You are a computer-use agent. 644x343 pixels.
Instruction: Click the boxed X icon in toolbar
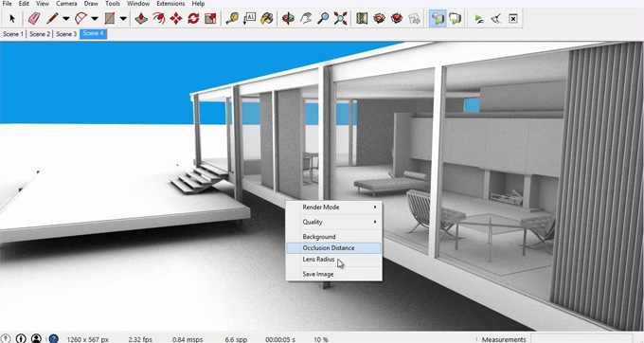pyautogui.click(x=513, y=19)
